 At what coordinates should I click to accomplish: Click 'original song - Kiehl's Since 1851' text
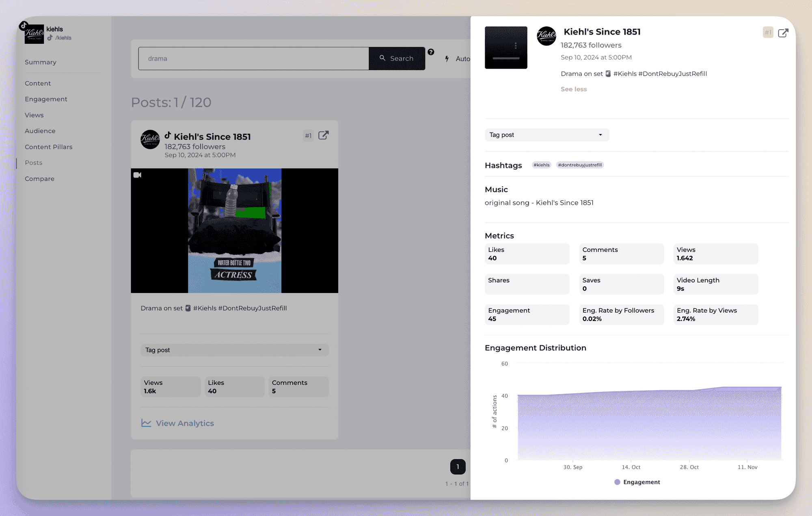tap(539, 203)
